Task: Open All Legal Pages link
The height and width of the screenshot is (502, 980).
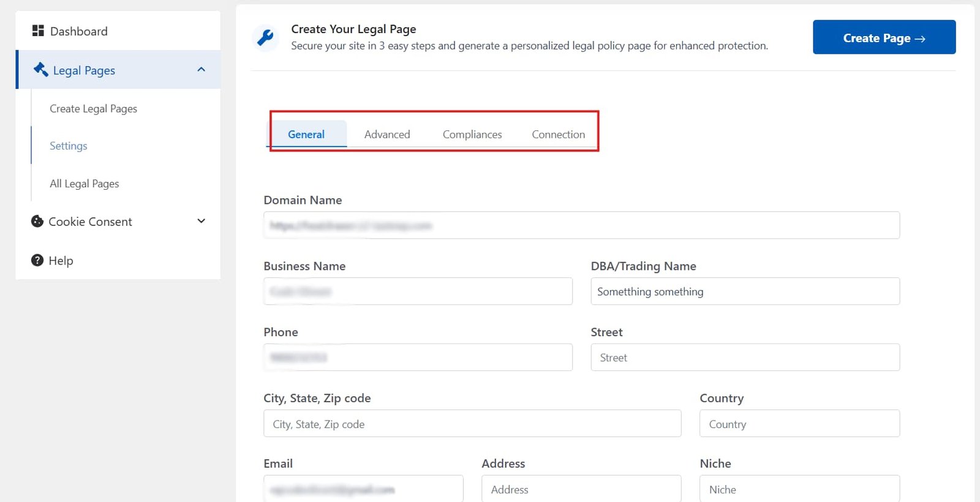Action: [85, 184]
